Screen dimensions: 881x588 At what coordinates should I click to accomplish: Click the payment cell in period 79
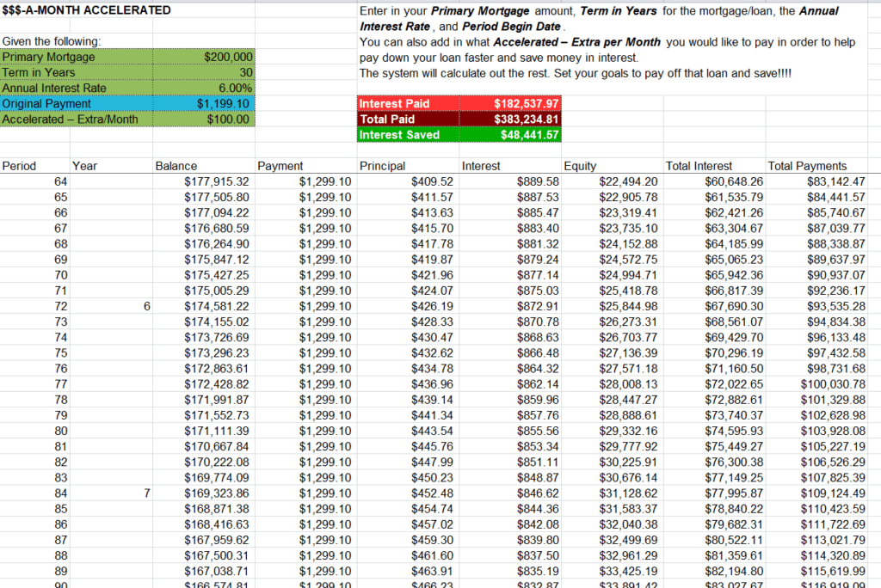coord(305,415)
